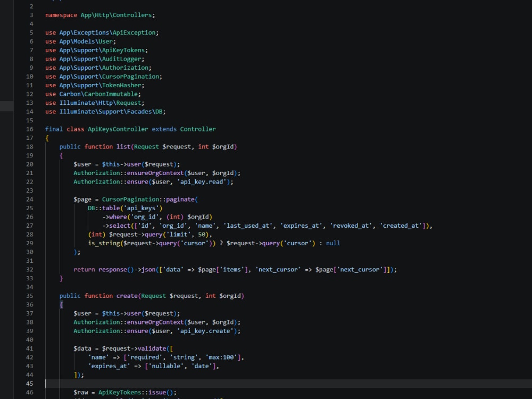This screenshot has width=532, height=399.
Task: Click the 'use Illuminate\Http\Request;' import
Action: (95, 103)
